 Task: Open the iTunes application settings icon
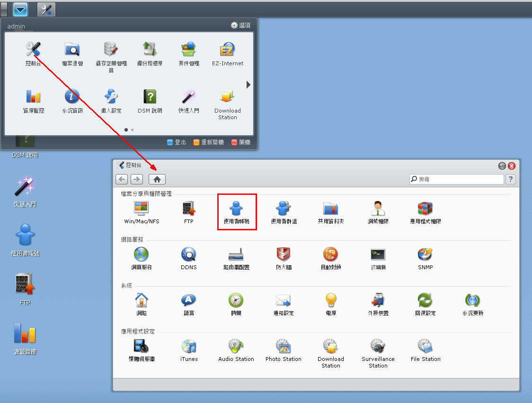coord(188,350)
